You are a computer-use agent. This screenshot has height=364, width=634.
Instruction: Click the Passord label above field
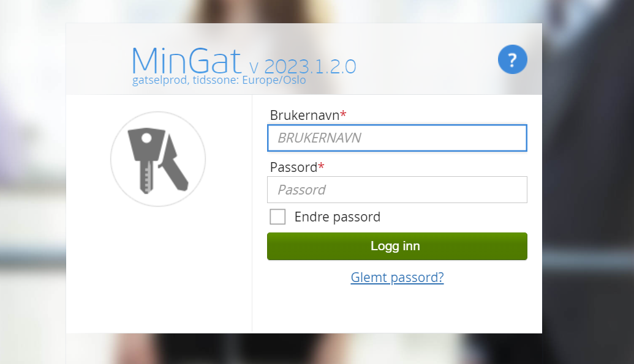point(293,167)
